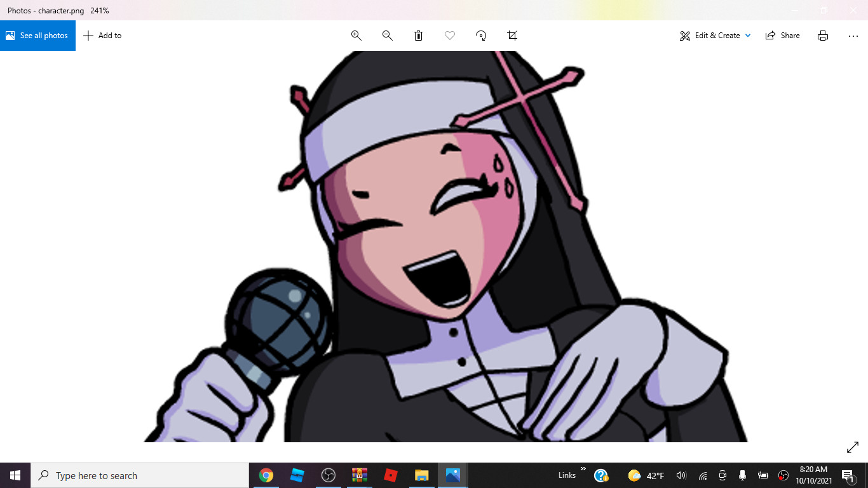Viewport: 868px width, 488px height.
Task: Open the Add to menu
Action: (102, 36)
